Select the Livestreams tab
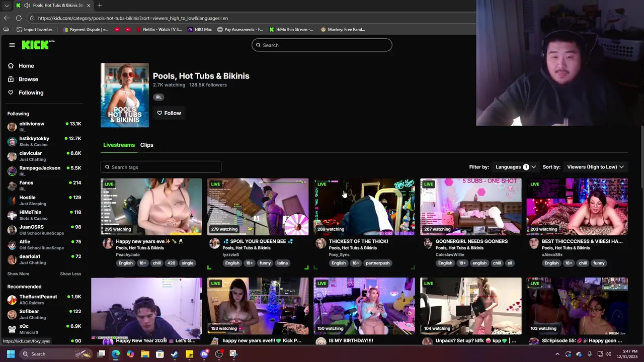The height and width of the screenshot is (362, 644). 119,145
